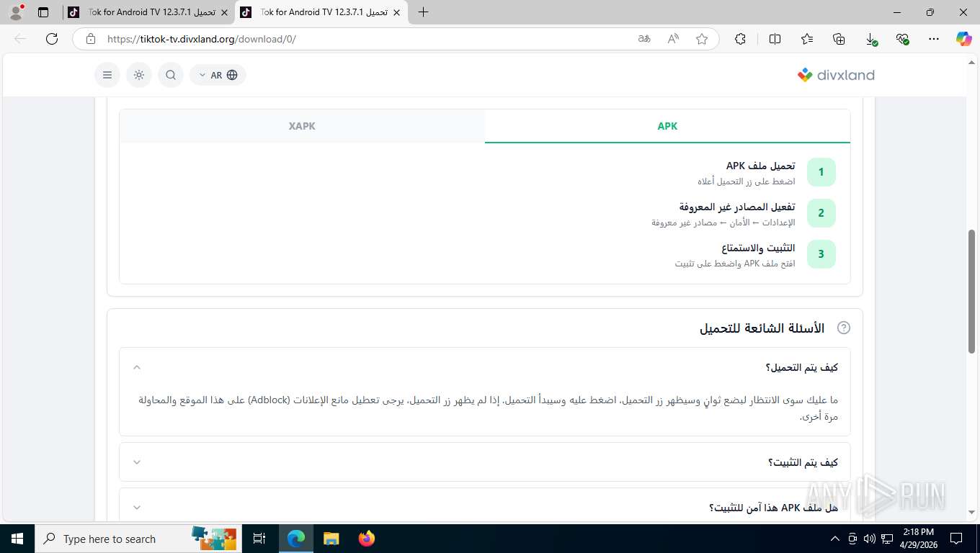
Task: Click the divxland logo
Action: tap(836, 75)
